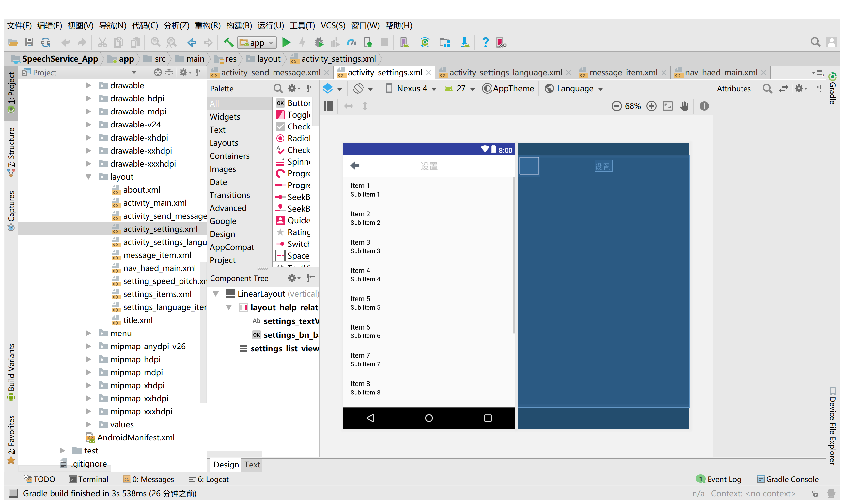The height and width of the screenshot is (504, 844).
Task: Expand the values folder
Action: [x=88, y=424]
